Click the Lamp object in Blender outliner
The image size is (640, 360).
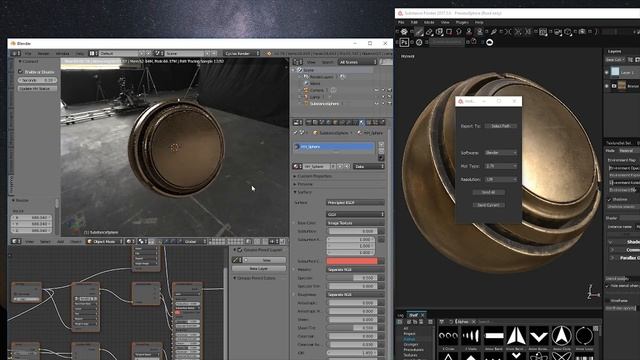315,97
